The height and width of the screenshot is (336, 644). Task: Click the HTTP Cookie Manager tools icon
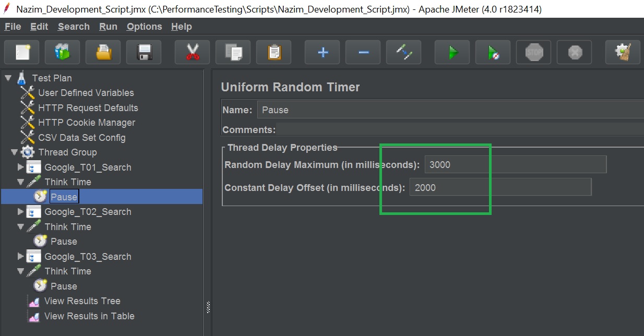point(27,123)
